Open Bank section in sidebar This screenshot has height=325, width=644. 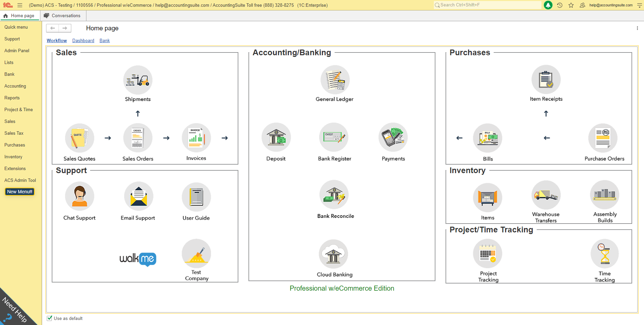[x=9, y=74]
